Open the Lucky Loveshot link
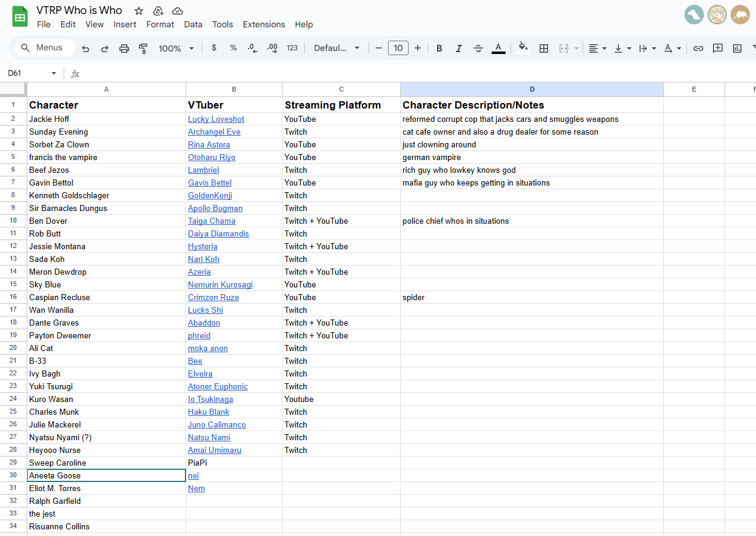Image resolution: width=756 pixels, height=536 pixels. 216,119
